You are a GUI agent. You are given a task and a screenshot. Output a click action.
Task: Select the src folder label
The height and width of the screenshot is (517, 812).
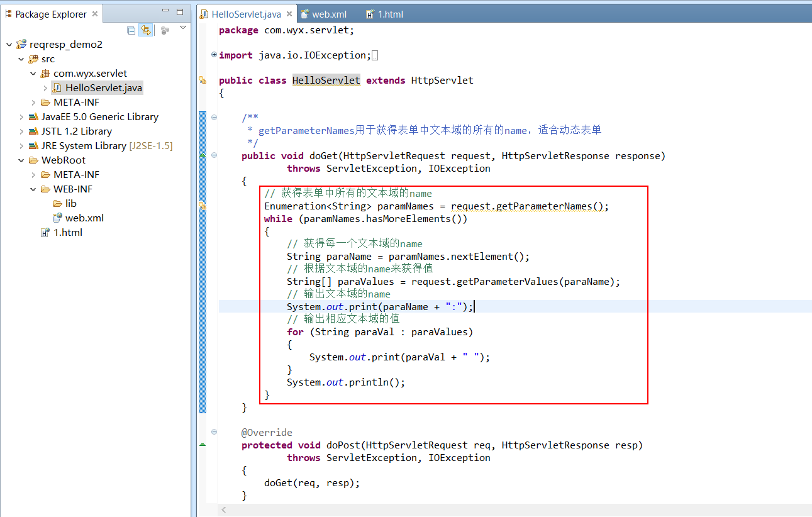(48, 59)
